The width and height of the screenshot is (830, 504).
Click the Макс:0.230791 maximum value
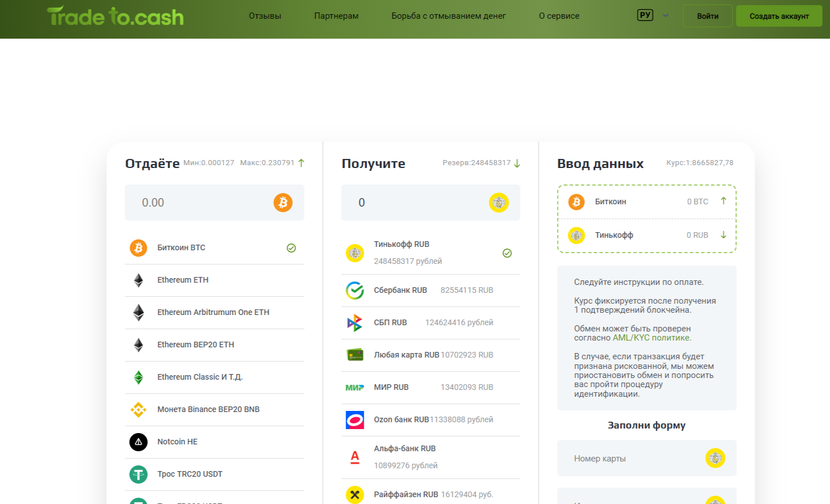268,163
